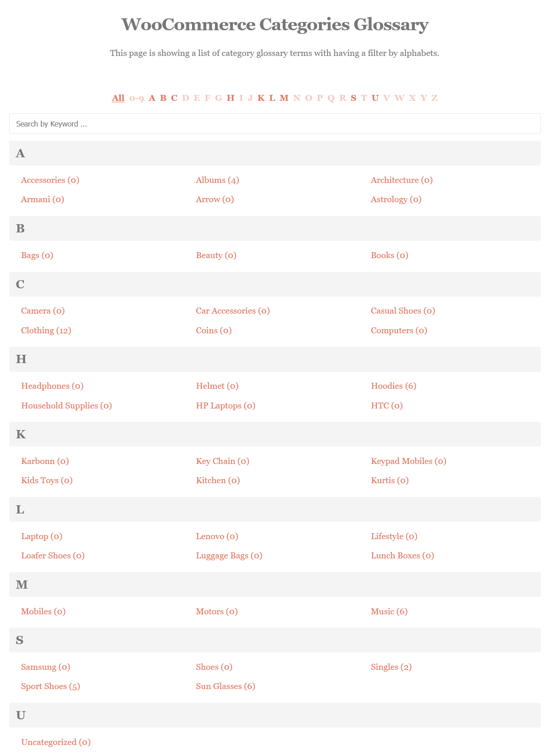Select the letter H filter
Viewport: 550px width, 756px height.
pyautogui.click(x=231, y=98)
